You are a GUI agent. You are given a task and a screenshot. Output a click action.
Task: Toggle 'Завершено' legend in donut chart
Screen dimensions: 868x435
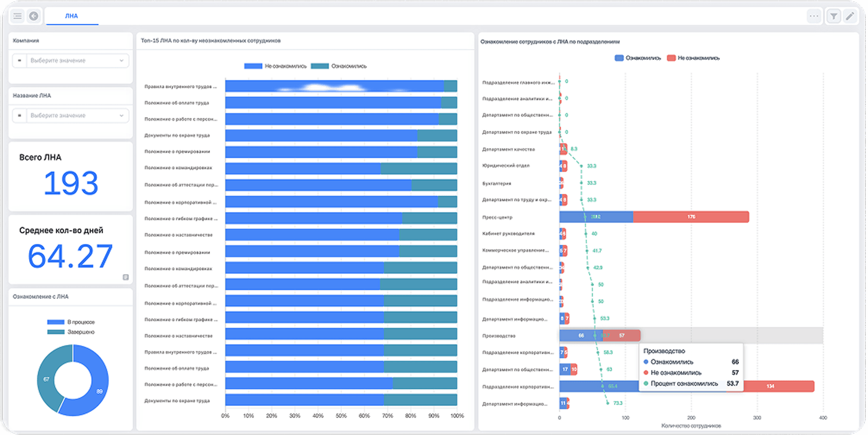pos(71,332)
